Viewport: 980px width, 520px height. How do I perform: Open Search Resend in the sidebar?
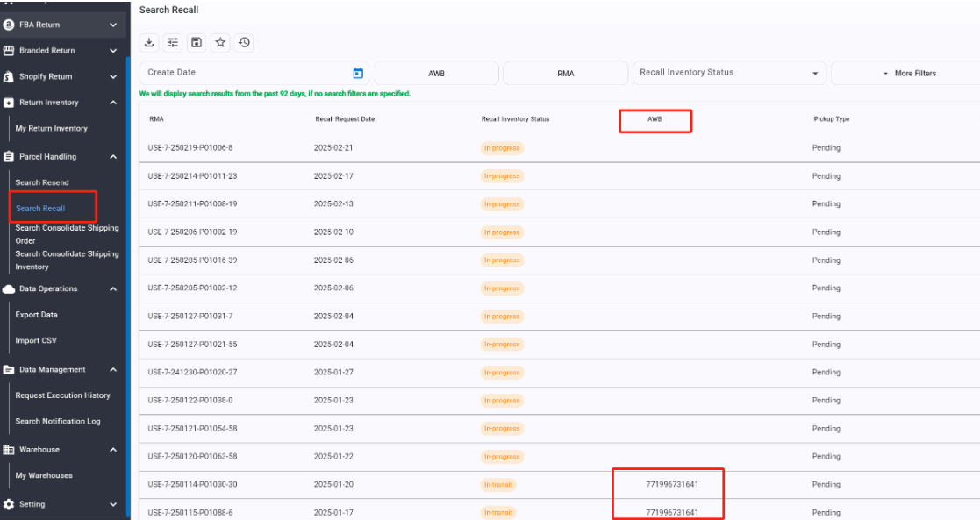(x=42, y=182)
